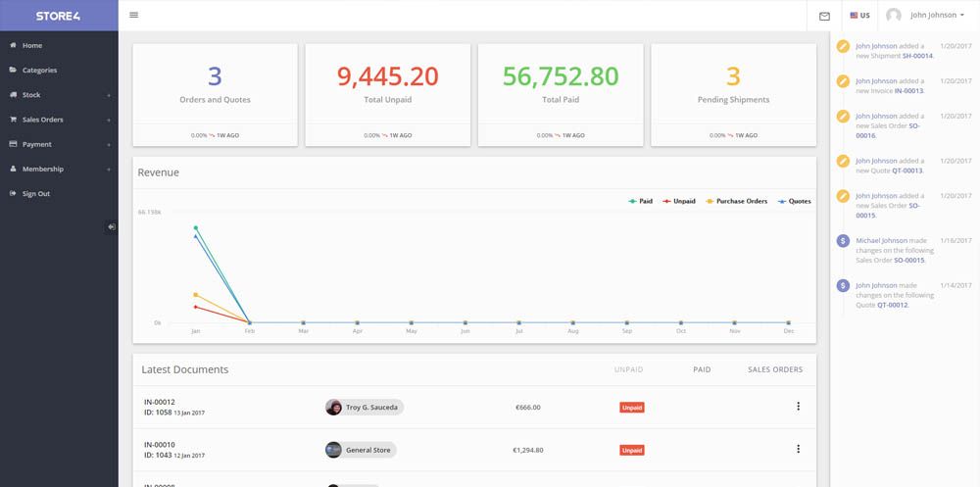Viewport: 980px width, 487px height.
Task: Click the Pending Shipments card
Action: 733,95
